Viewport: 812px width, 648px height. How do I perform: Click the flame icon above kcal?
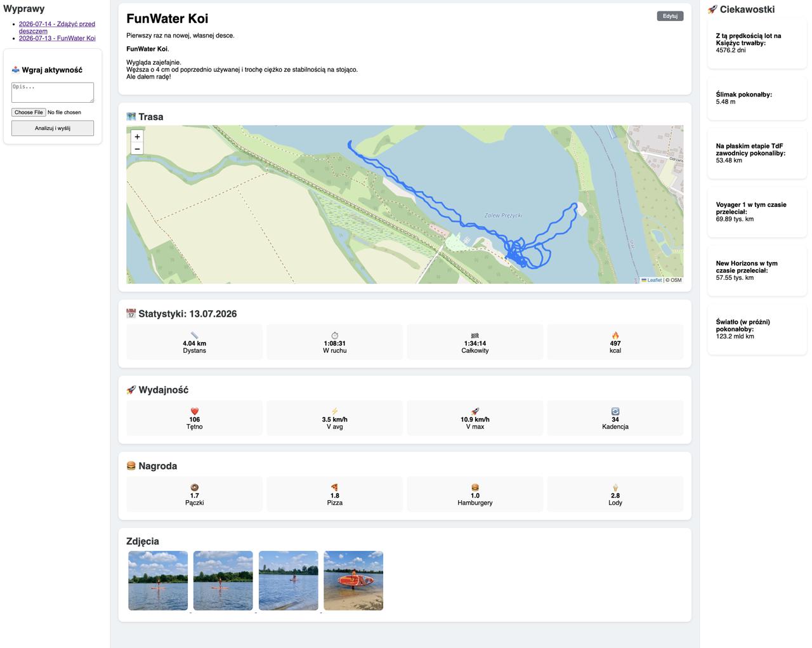(615, 335)
